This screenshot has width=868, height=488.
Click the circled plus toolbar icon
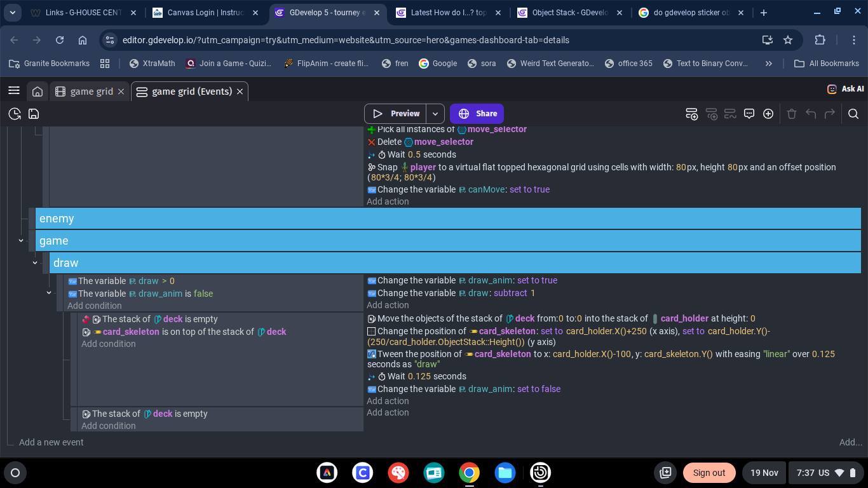[x=768, y=114]
